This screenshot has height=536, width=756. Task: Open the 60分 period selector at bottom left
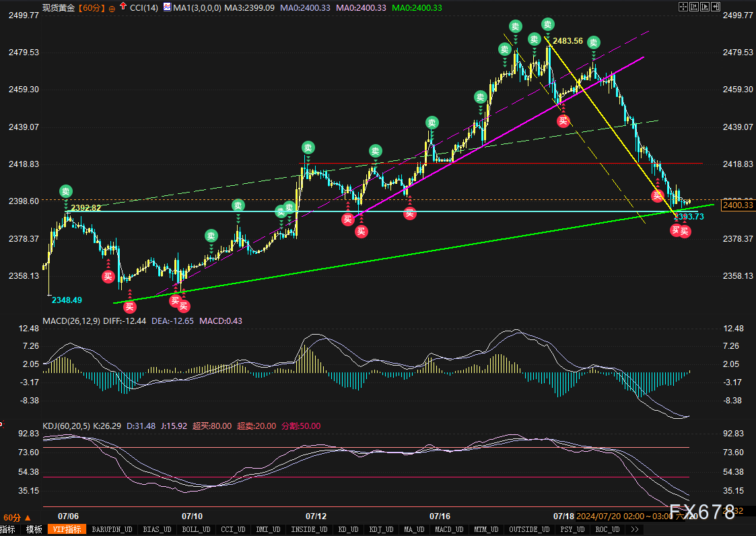[12, 517]
